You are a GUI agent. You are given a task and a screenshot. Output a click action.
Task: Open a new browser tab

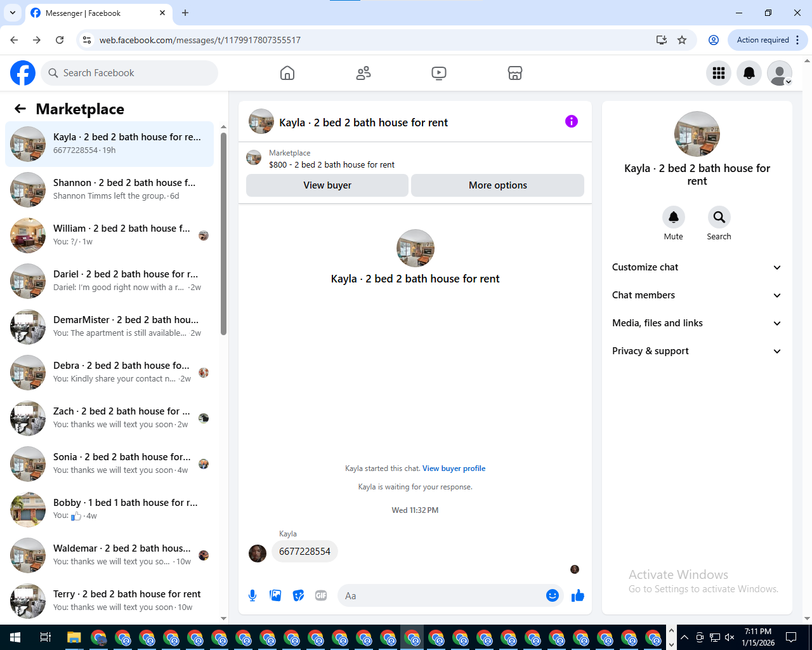click(185, 13)
